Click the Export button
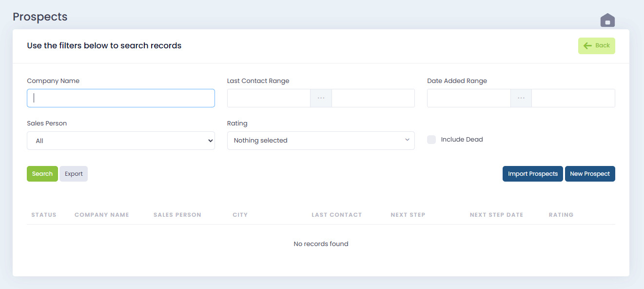The height and width of the screenshot is (289, 644). (74, 174)
